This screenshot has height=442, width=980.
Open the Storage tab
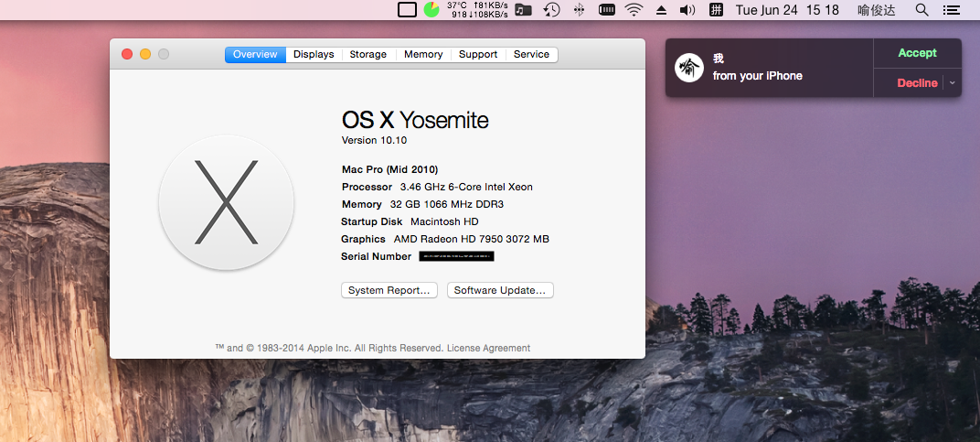point(368,55)
